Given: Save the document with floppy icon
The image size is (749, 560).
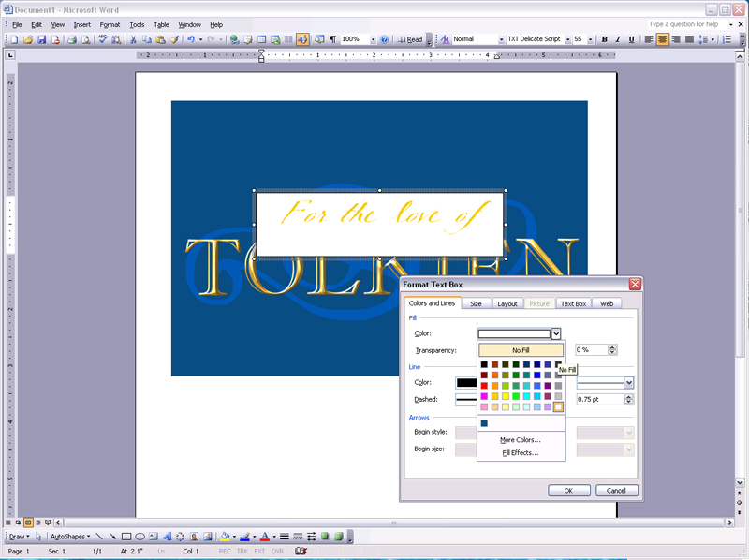Looking at the screenshot, I should (42, 39).
